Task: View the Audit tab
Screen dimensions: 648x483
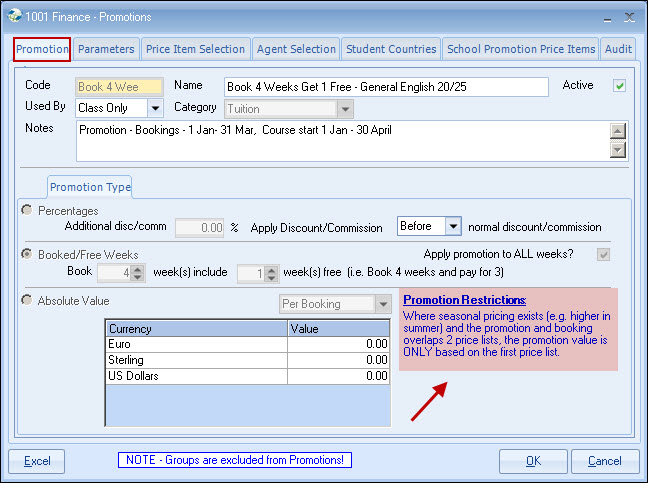Action: point(618,49)
